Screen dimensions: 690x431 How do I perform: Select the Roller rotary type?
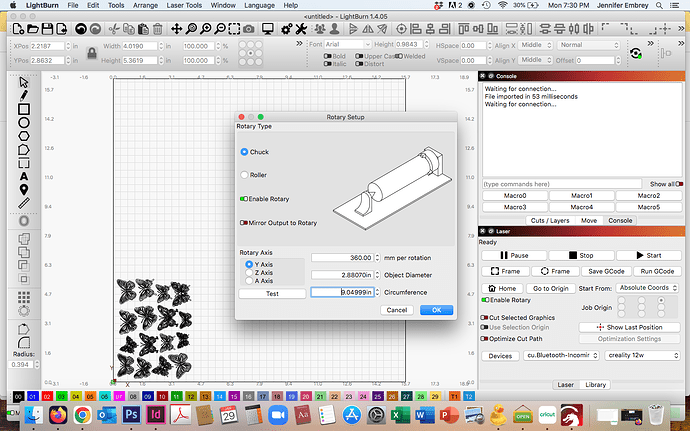pyautogui.click(x=244, y=175)
